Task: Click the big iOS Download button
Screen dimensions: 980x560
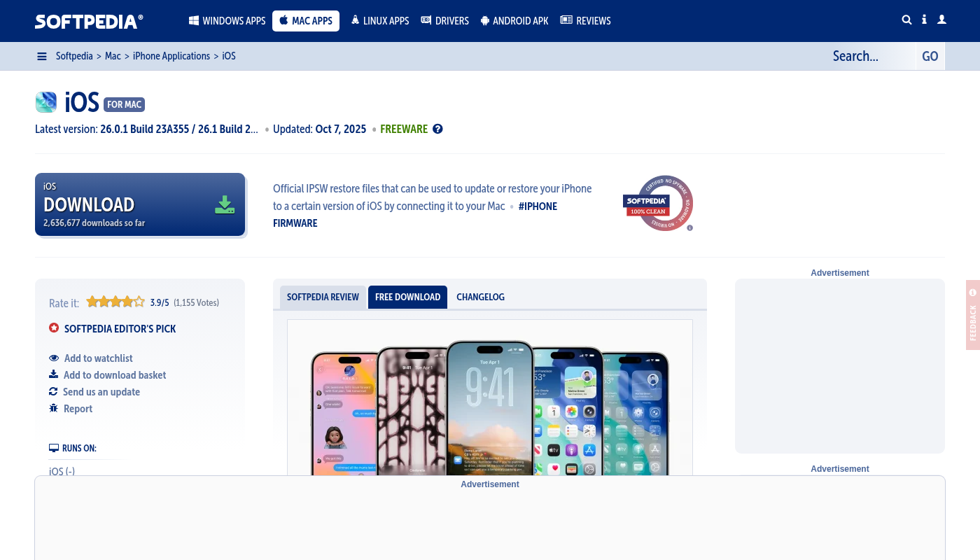Action: pos(140,204)
